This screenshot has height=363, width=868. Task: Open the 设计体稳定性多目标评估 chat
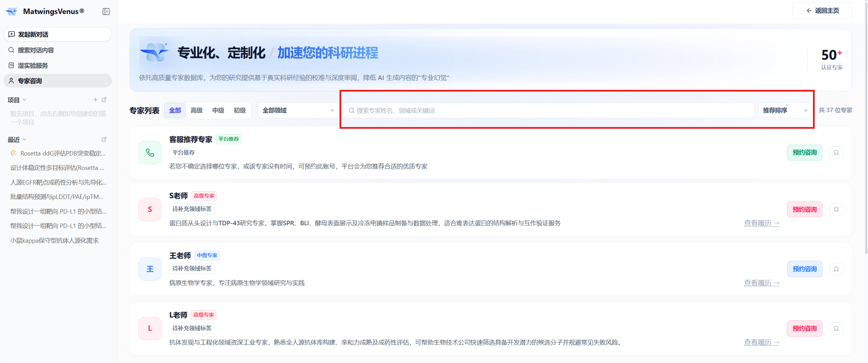click(x=58, y=168)
